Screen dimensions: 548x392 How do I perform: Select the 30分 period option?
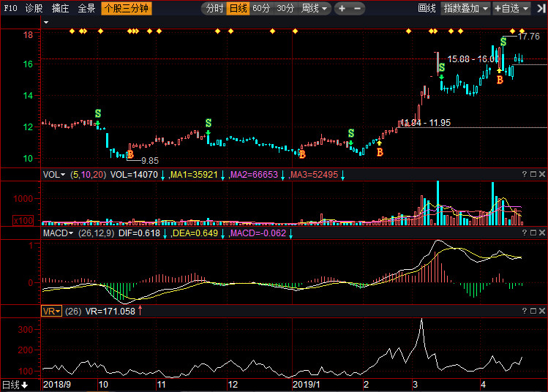pyautogui.click(x=285, y=9)
